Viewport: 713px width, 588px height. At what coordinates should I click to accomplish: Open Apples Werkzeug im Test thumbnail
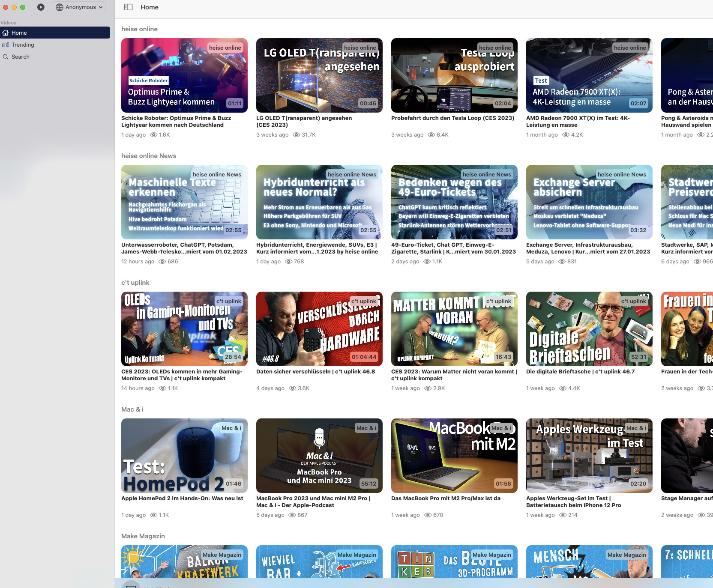point(589,456)
